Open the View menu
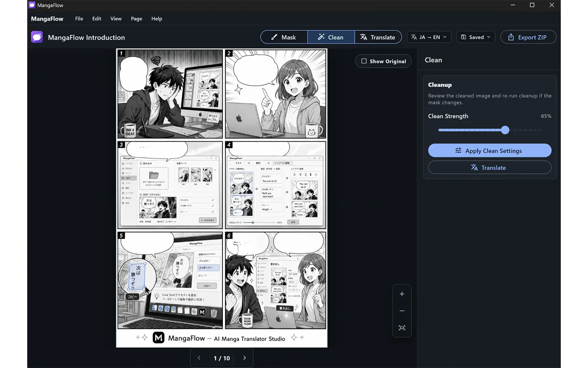Screen dimensions: 588x368 (x=116, y=19)
